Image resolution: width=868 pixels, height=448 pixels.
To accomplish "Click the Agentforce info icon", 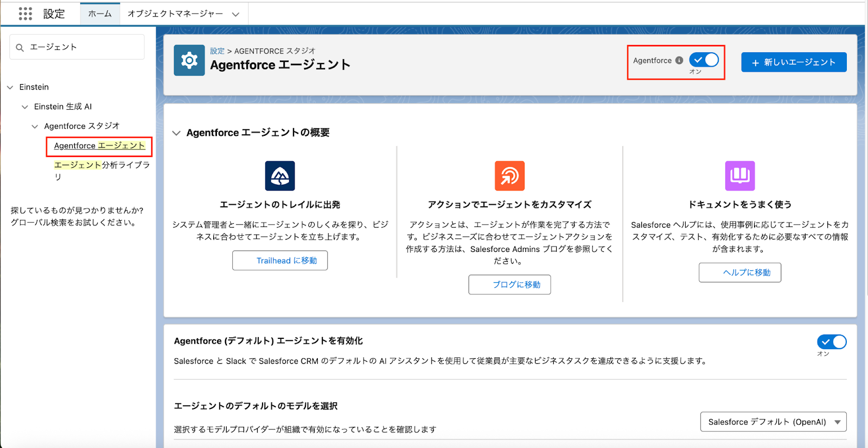I will pos(679,60).
